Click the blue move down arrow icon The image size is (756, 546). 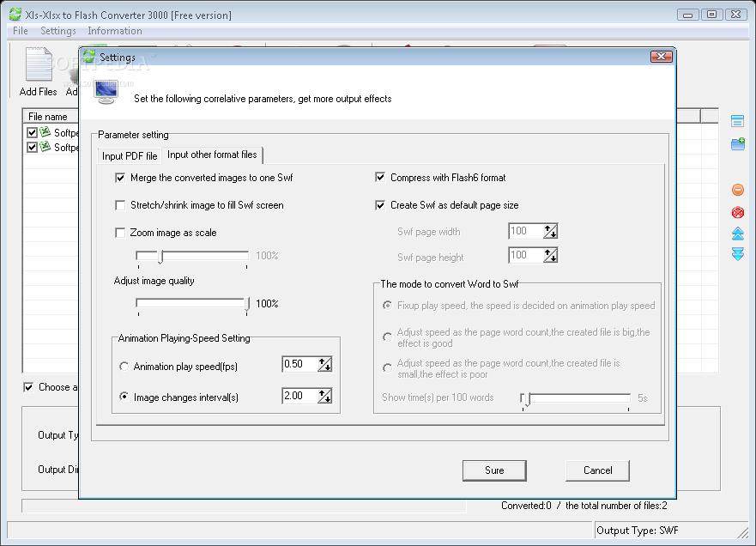click(738, 254)
